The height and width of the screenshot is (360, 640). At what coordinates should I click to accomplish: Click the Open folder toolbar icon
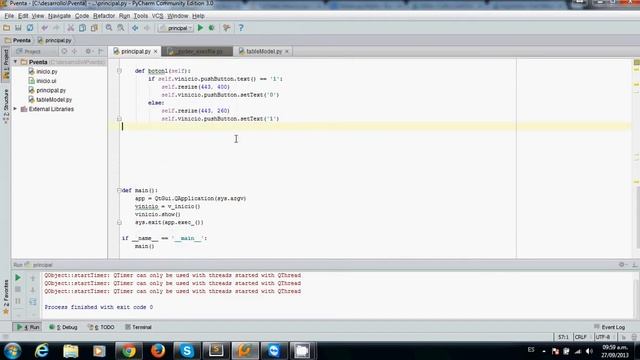7,28
